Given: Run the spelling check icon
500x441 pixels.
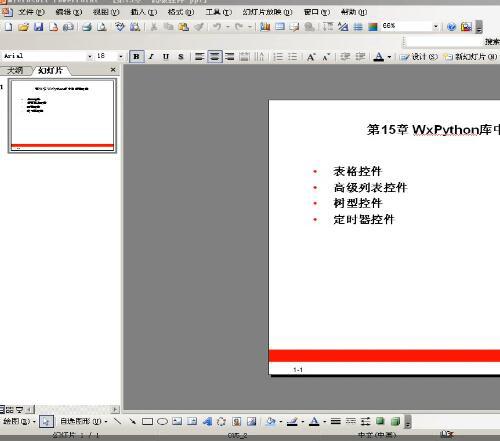Looking at the screenshot, I should click(119, 27).
